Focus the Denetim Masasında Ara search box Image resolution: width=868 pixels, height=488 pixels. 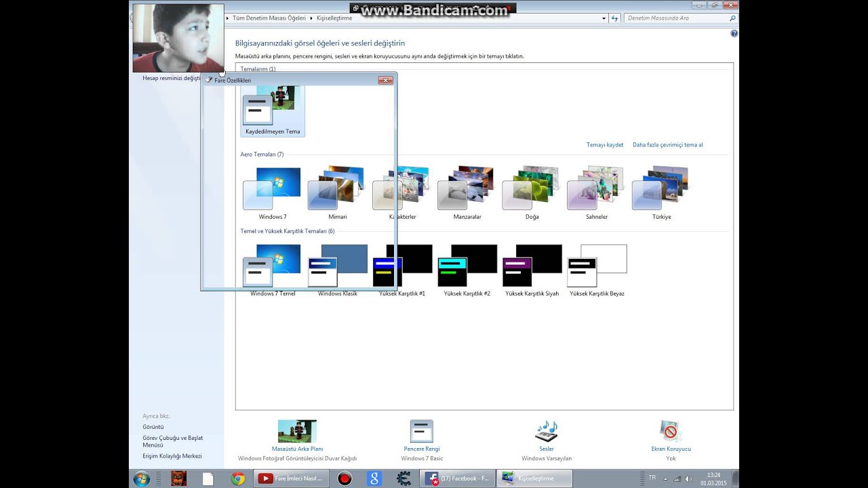[681, 18]
